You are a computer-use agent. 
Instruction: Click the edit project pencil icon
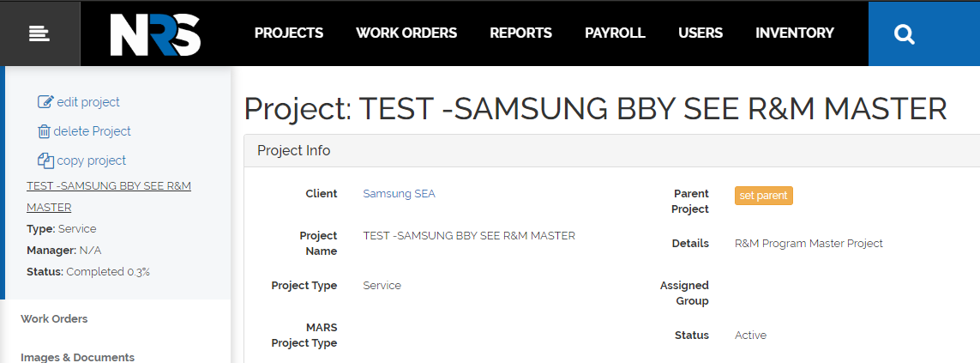tap(45, 101)
